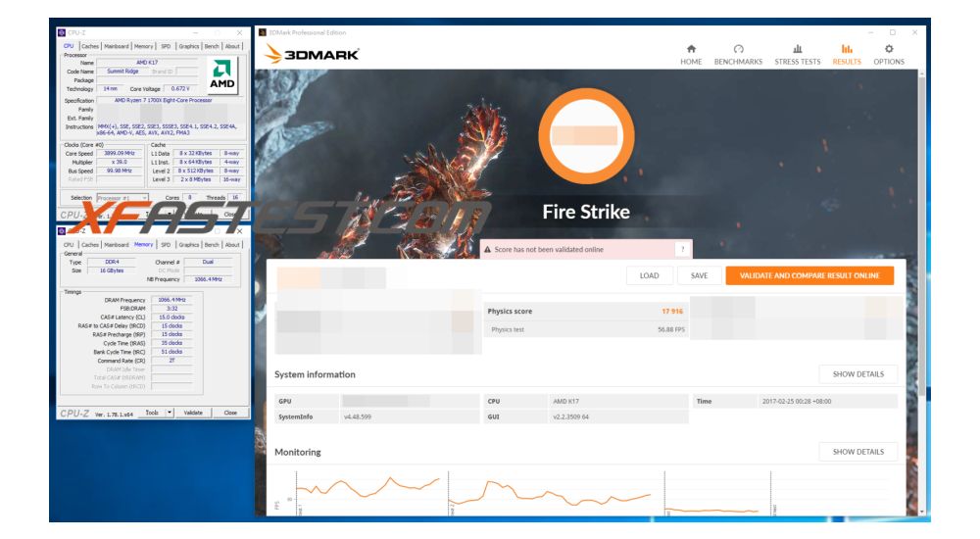Open the Stress Tests section

click(797, 54)
